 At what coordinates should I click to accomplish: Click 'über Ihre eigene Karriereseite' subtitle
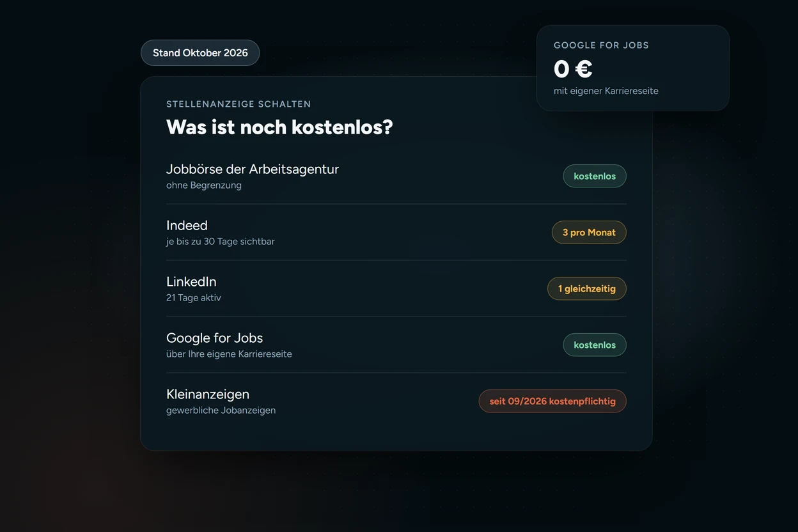(229, 354)
